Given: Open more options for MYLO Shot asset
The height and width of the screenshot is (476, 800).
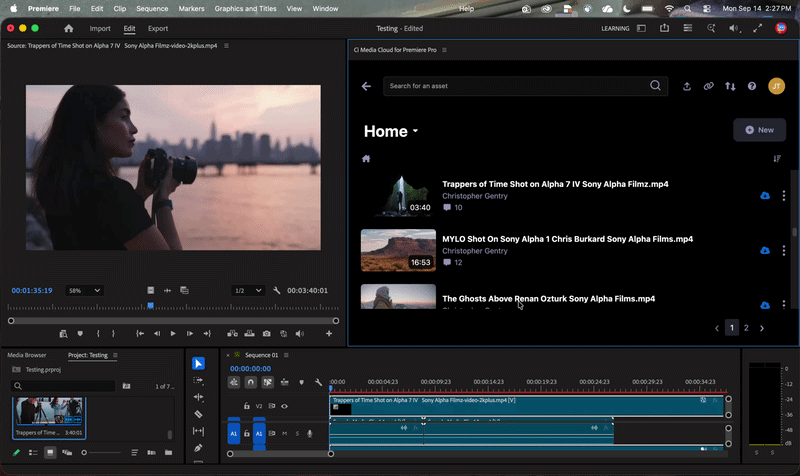Looking at the screenshot, I should [x=784, y=250].
